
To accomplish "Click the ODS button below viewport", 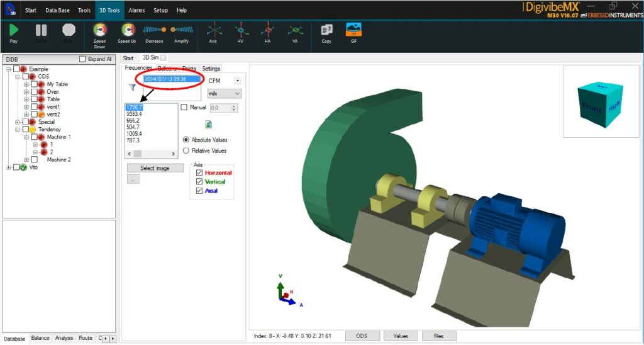I will [362, 336].
